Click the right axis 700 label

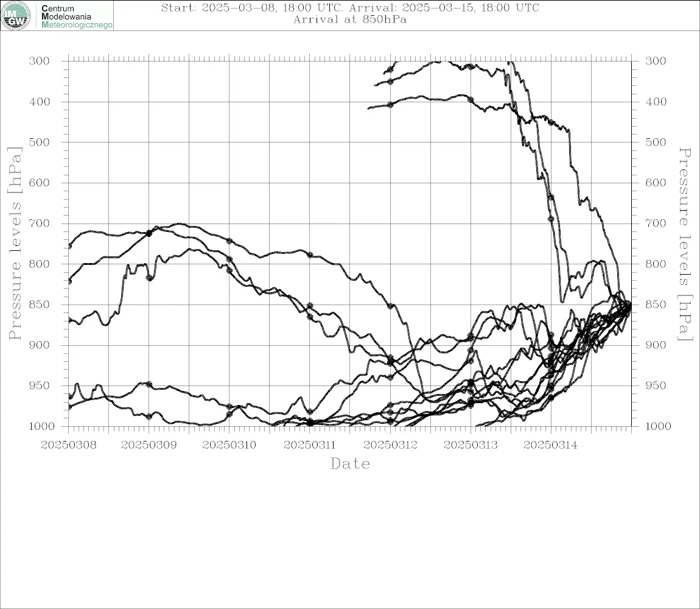click(656, 223)
